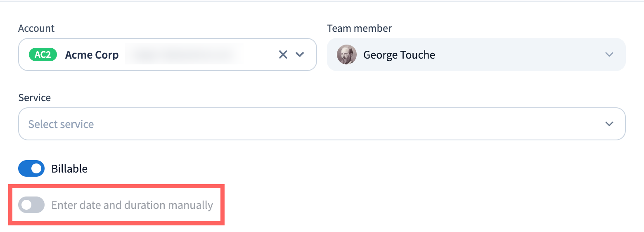644x232 pixels.
Task: Click George Touche's avatar photo
Action: (347, 54)
